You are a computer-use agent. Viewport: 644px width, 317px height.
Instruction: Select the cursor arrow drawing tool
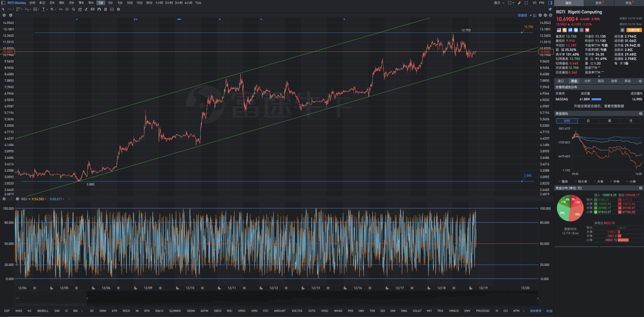3,9
